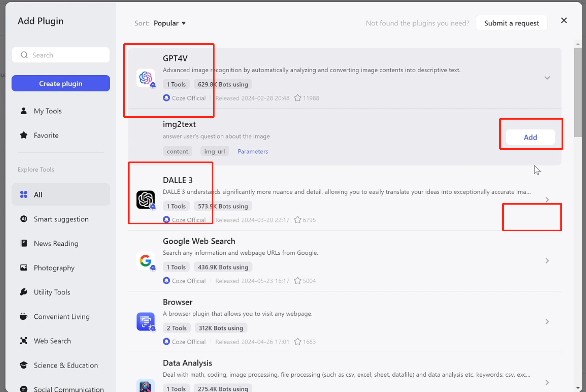
Task: Select the Web Search category
Action: tap(52, 340)
